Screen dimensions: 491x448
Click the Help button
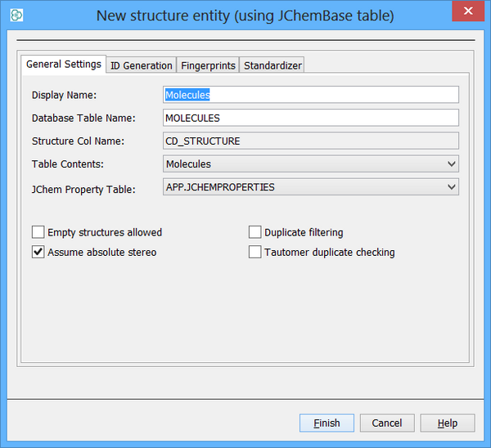(x=448, y=423)
